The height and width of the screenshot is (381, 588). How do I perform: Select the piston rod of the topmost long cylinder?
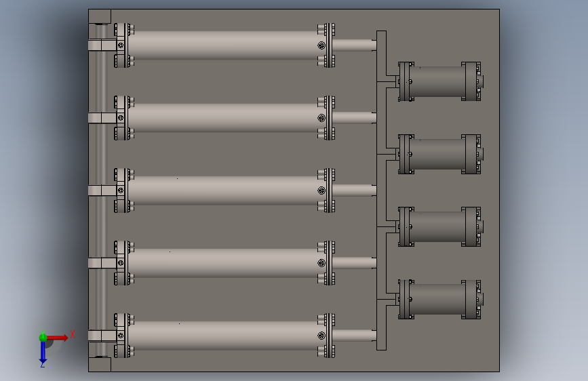(355, 45)
